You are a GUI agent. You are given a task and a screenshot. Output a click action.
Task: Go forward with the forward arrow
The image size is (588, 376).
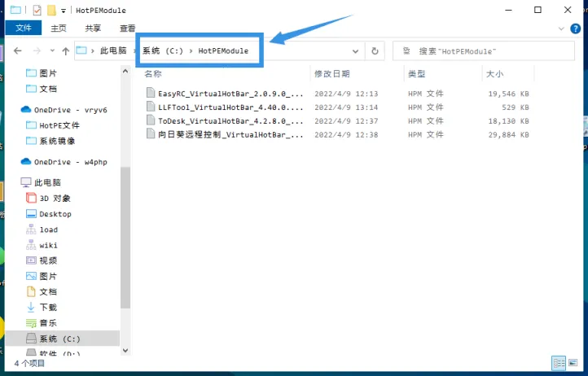click(37, 50)
